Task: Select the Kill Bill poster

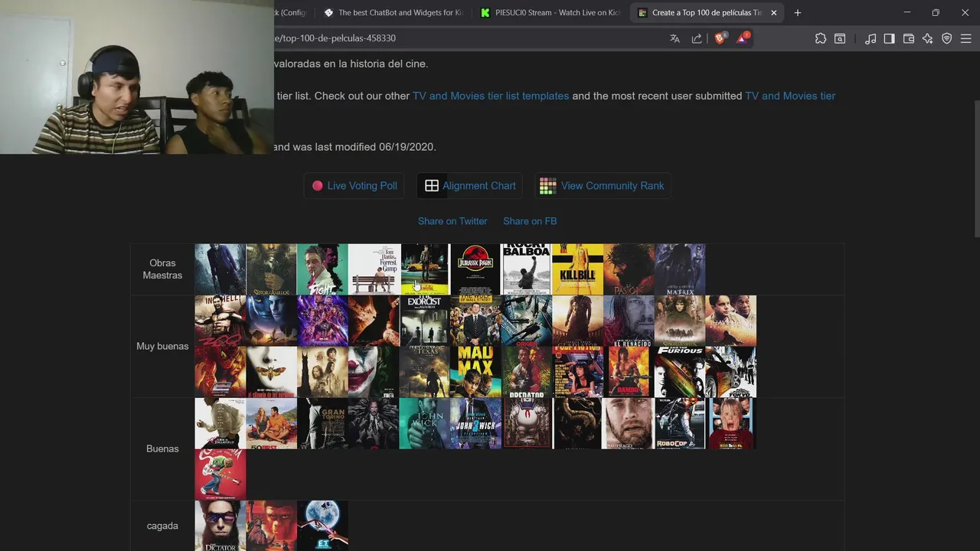Action: 577,269
